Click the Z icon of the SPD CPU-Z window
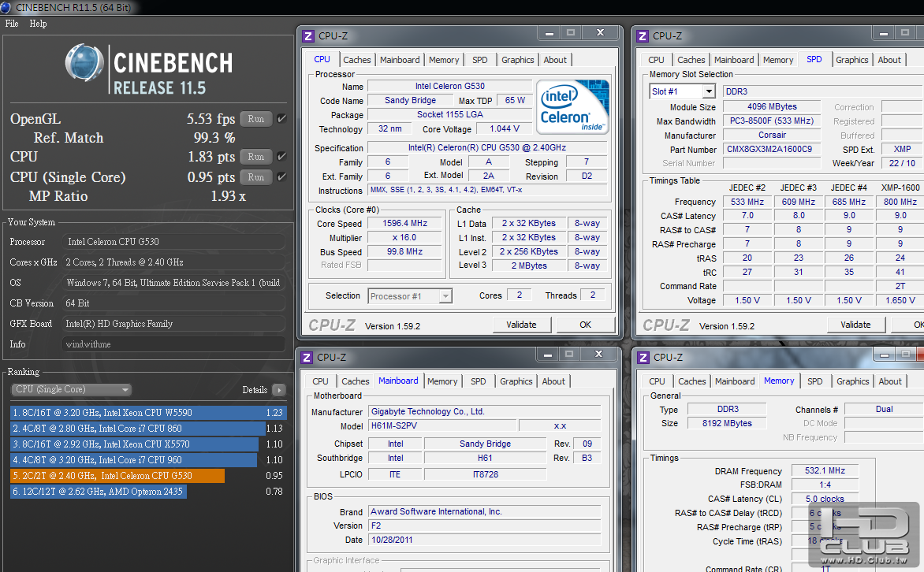924x572 pixels. 643,36
